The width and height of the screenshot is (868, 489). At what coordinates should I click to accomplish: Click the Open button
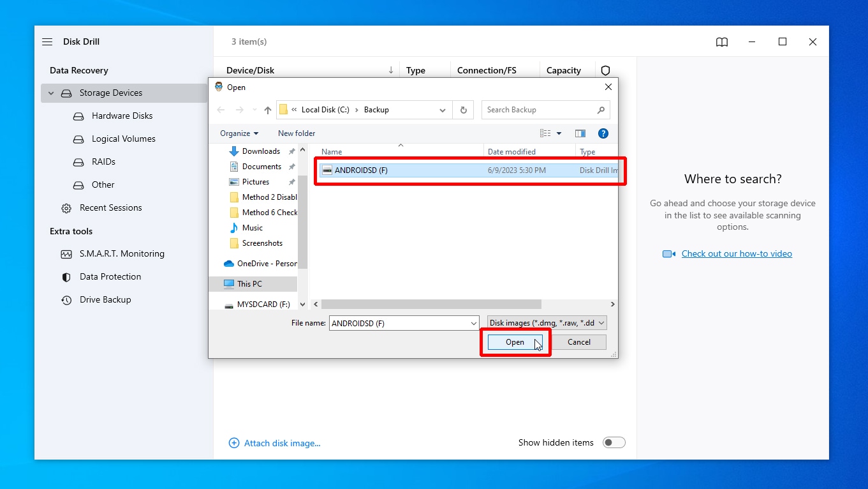click(515, 342)
